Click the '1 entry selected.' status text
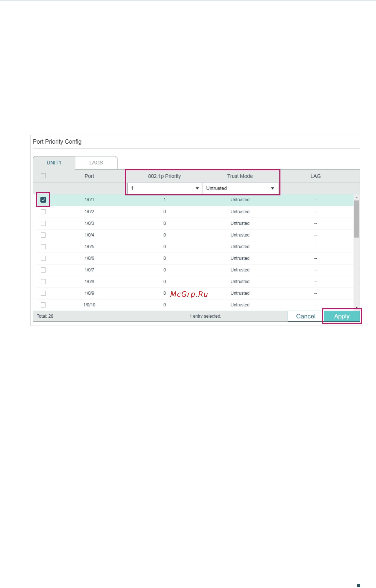The image size is (376, 588). tap(205, 316)
